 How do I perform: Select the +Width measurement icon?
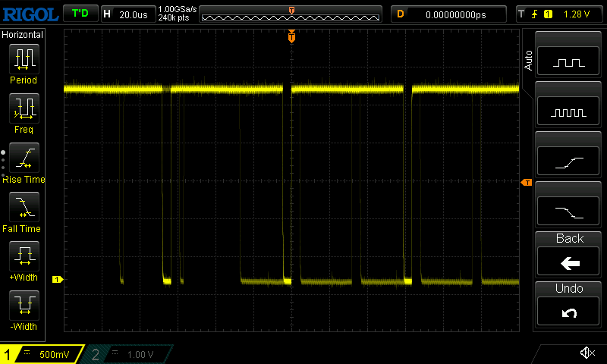[24, 257]
